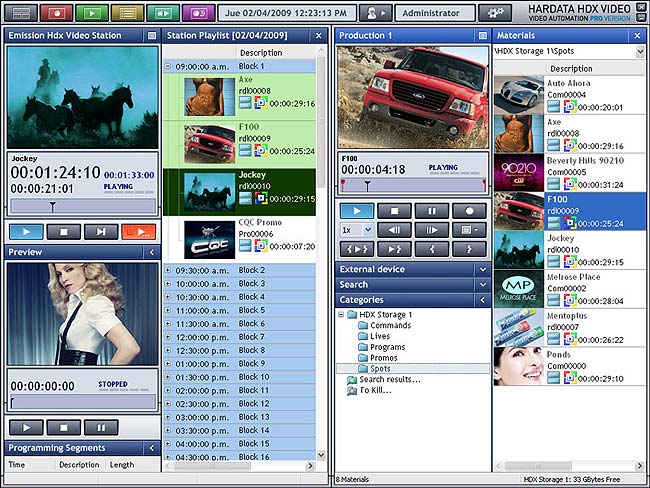Step one frame forward in Production 1

click(432, 230)
